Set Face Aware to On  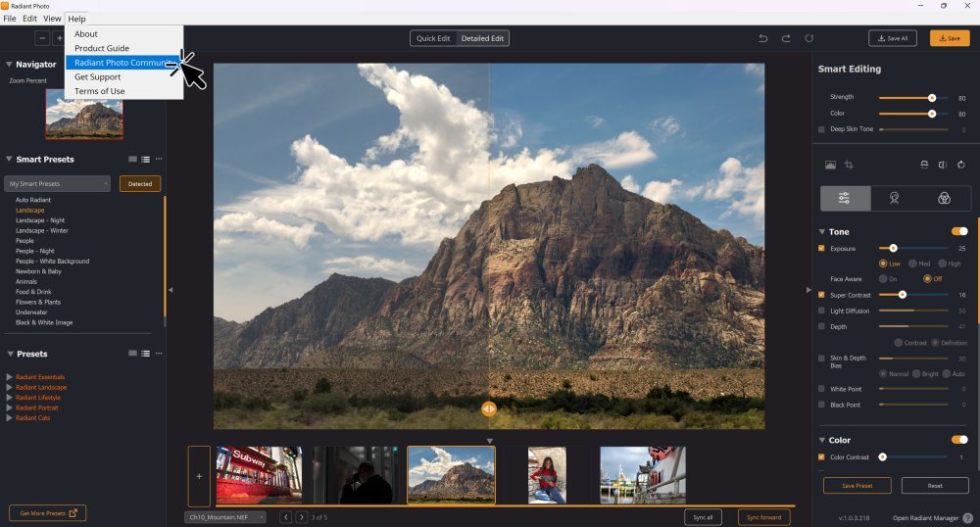click(x=883, y=278)
